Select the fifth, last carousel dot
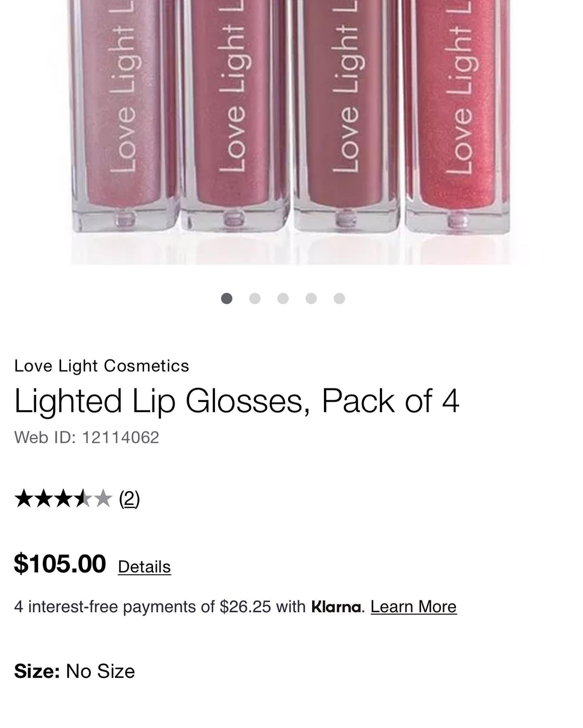 (339, 299)
